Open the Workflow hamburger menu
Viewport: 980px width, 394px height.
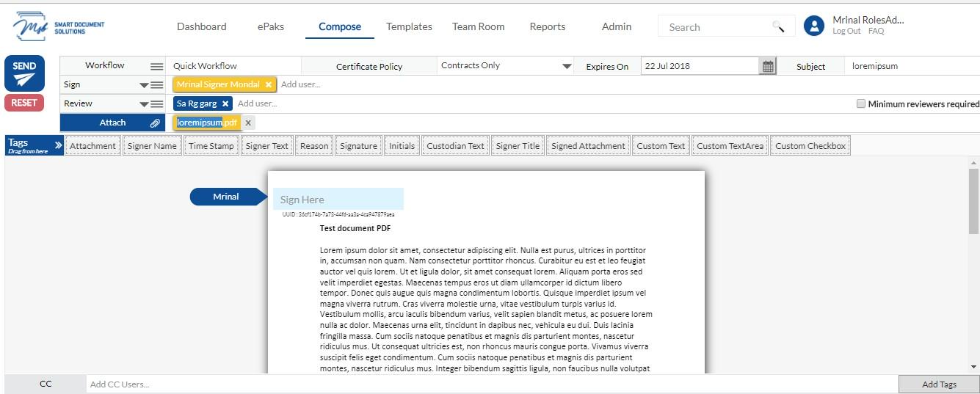coord(157,66)
